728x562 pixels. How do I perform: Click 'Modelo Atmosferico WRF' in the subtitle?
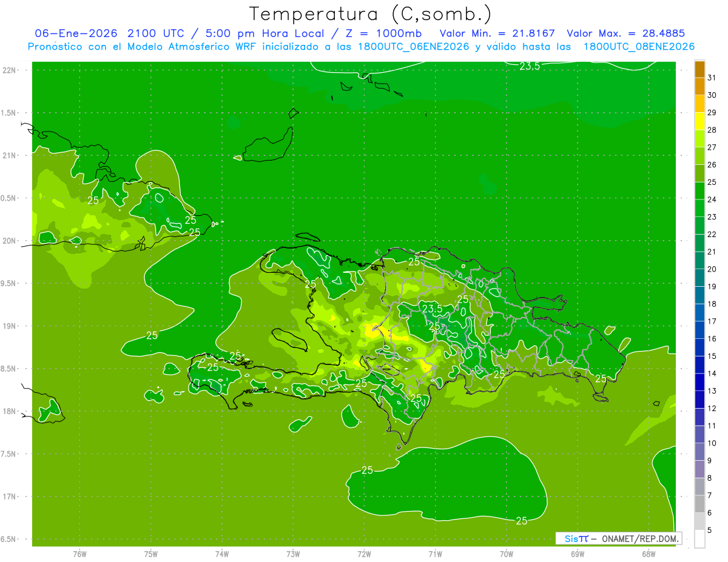190,47
